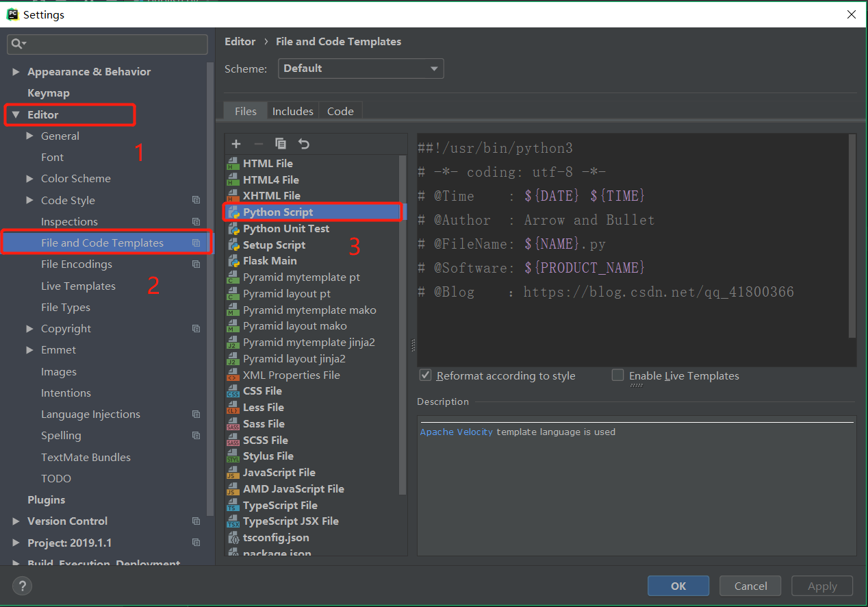This screenshot has width=868, height=607.
Task: Open File Types settings
Action: [x=65, y=308]
